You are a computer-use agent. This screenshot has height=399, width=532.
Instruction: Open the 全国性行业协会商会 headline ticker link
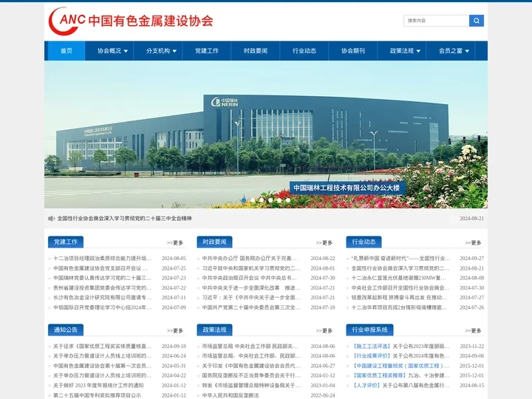(x=124, y=219)
